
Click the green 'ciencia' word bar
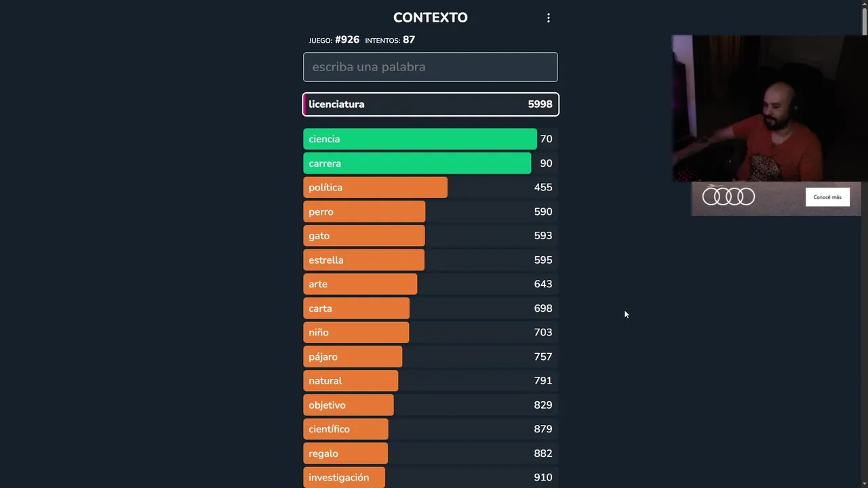tap(419, 139)
